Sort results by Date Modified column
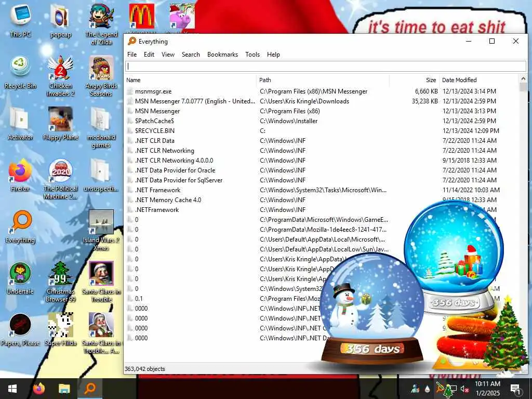 tap(479, 80)
